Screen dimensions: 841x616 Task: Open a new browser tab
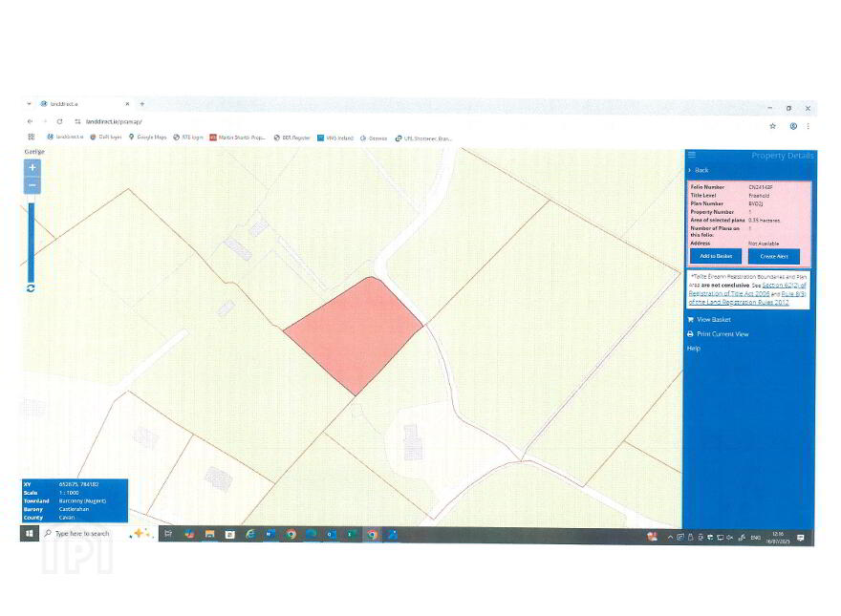point(142,104)
